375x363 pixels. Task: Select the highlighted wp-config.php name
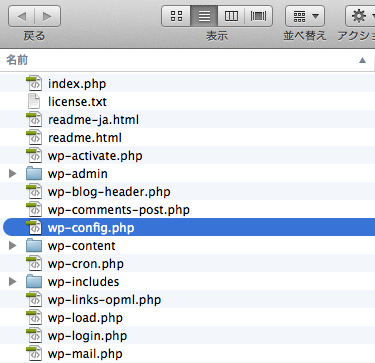(x=91, y=228)
